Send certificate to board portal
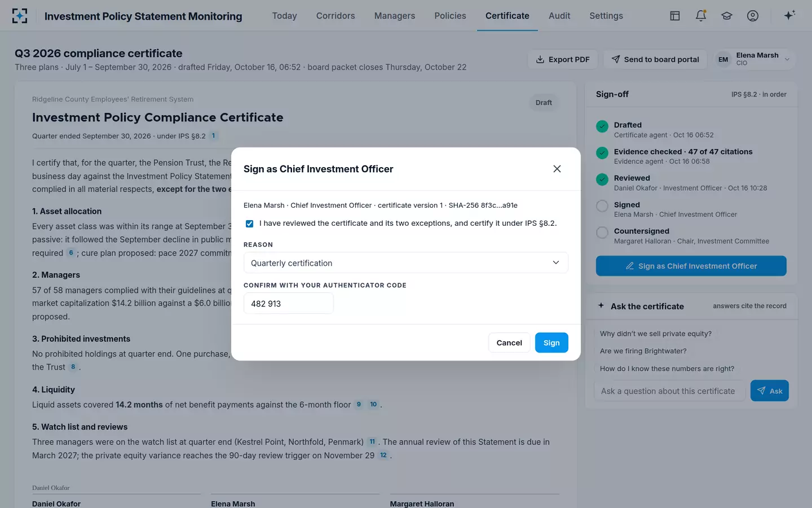The image size is (812, 508). click(x=655, y=59)
